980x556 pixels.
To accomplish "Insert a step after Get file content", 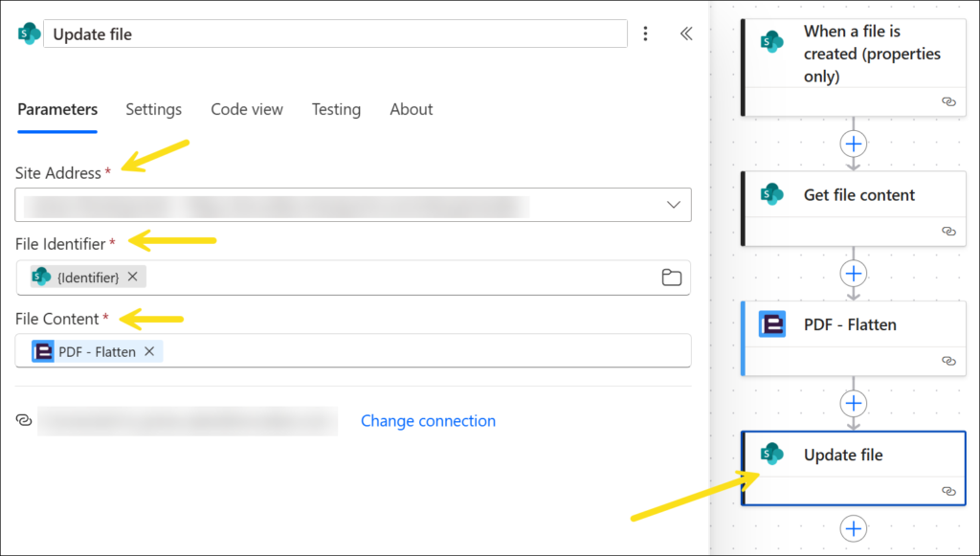I will pyautogui.click(x=853, y=274).
